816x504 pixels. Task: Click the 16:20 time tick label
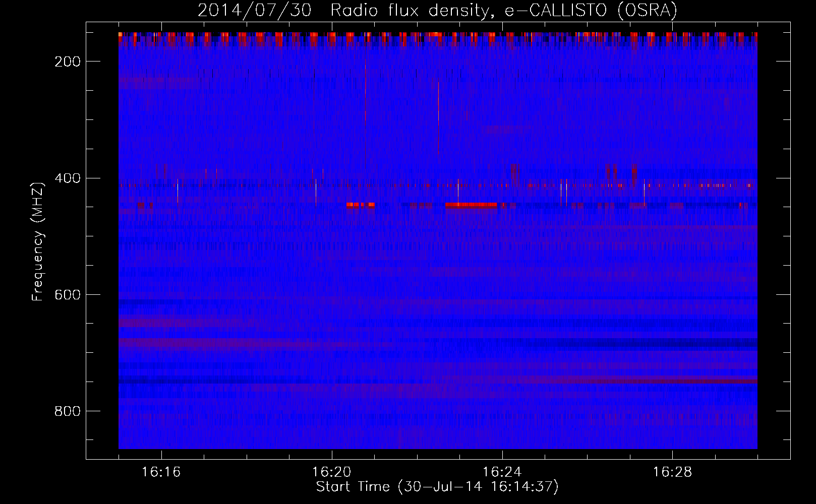(x=332, y=472)
